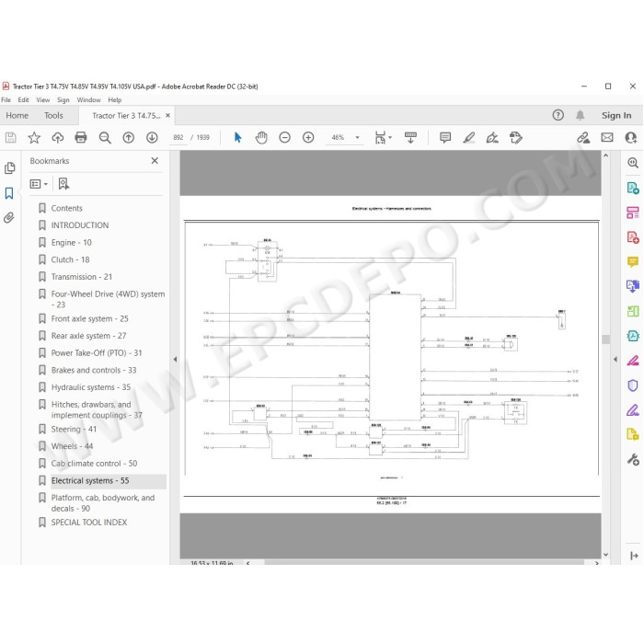
Task: Open the File menu
Action: click(6, 99)
